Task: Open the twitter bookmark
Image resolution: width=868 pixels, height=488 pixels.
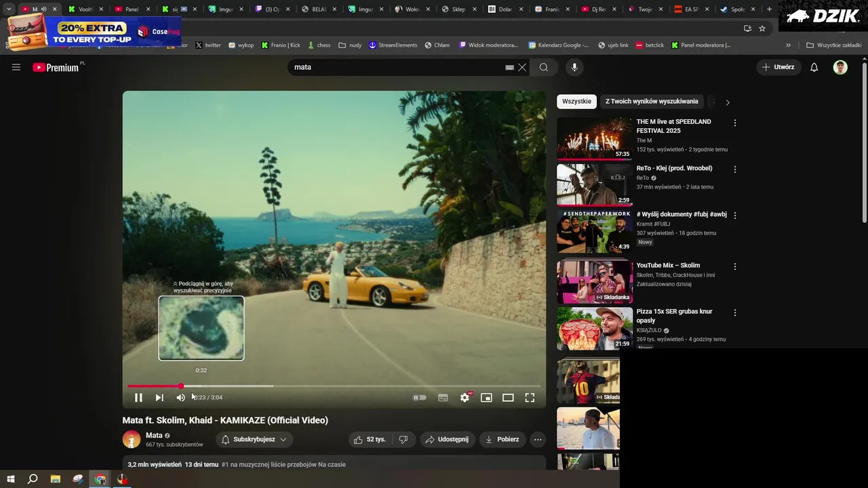Action: 208,45
